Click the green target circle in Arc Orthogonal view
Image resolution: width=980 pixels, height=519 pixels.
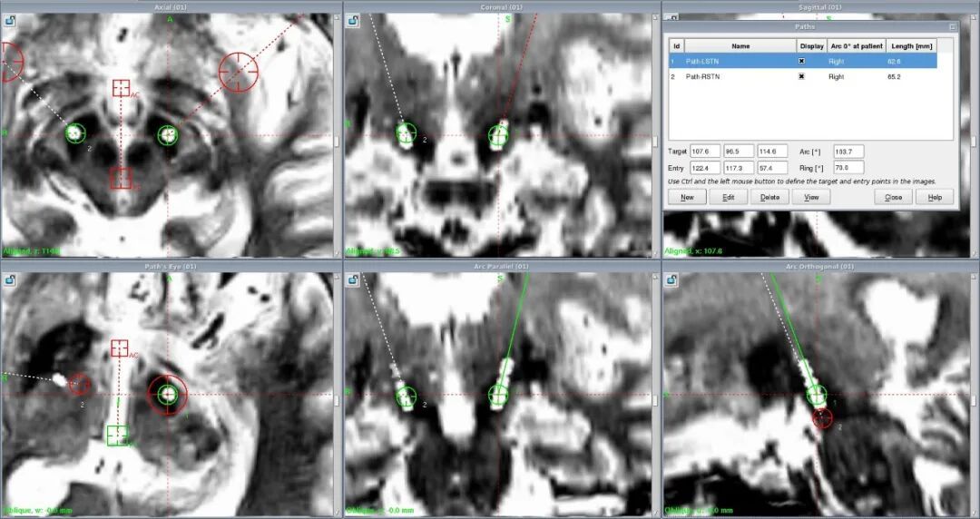coord(817,396)
